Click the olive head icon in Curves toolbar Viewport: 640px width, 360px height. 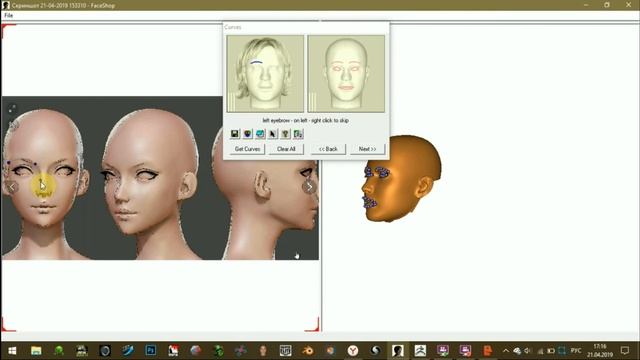285,133
